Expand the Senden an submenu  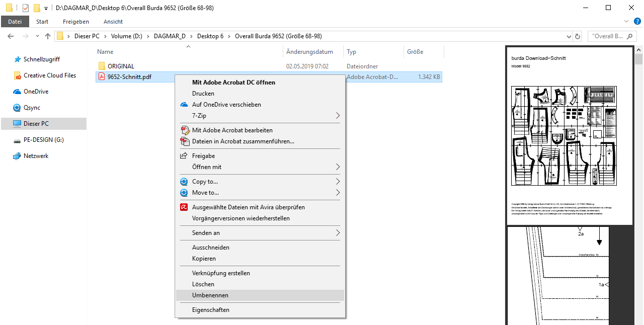pos(338,233)
